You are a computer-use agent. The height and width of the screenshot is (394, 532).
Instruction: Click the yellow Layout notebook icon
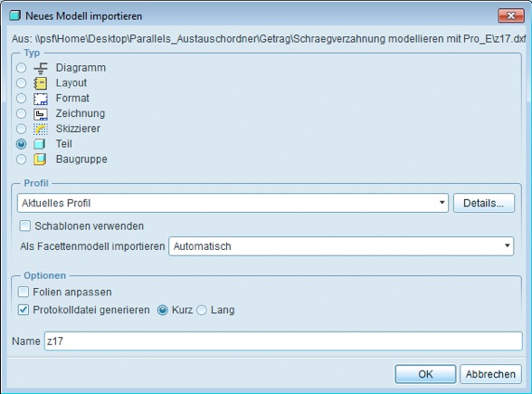41,83
